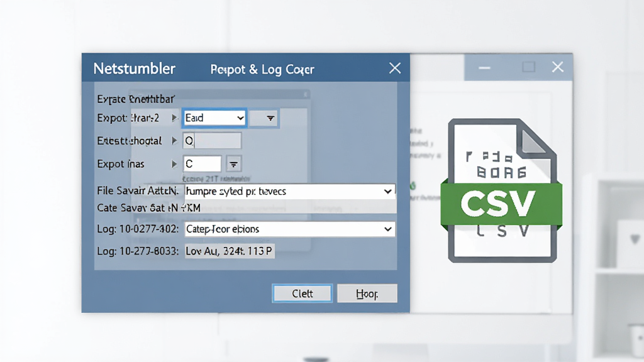
Task: Expand the arrow beside the first Expot row
Action: point(174,118)
